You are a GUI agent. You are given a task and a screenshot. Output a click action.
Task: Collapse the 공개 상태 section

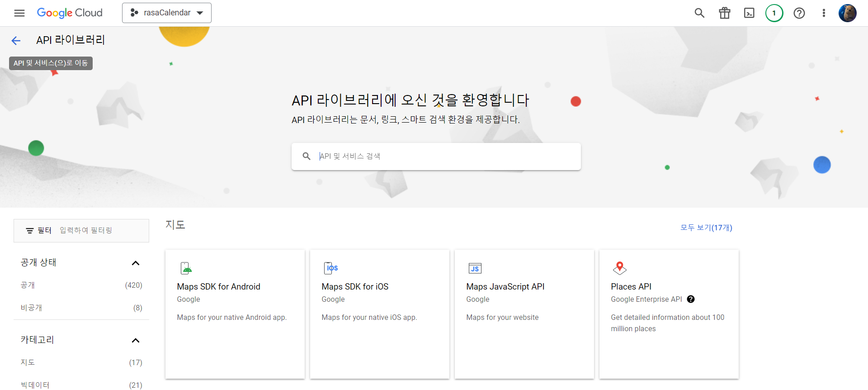[135, 263]
